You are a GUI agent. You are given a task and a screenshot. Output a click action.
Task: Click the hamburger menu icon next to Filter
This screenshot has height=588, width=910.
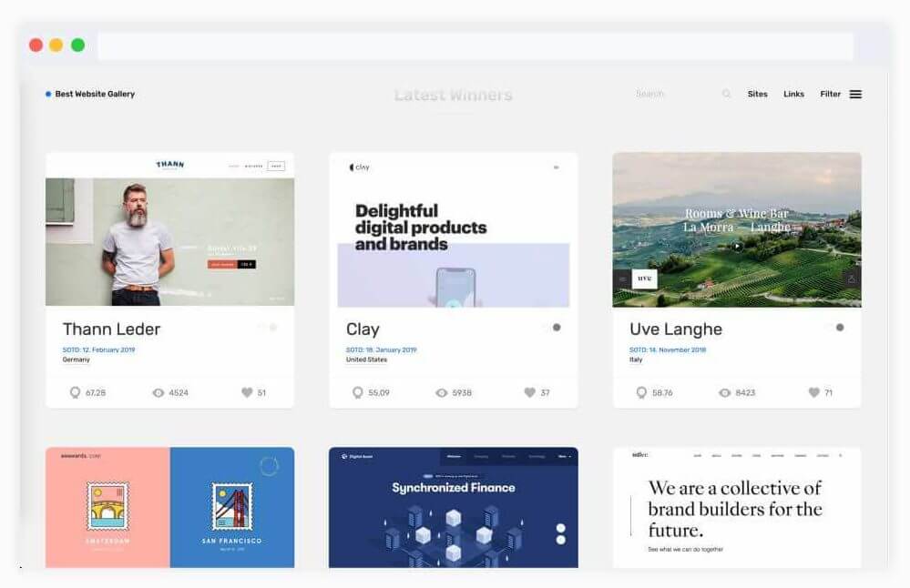[x=855, y=94]
